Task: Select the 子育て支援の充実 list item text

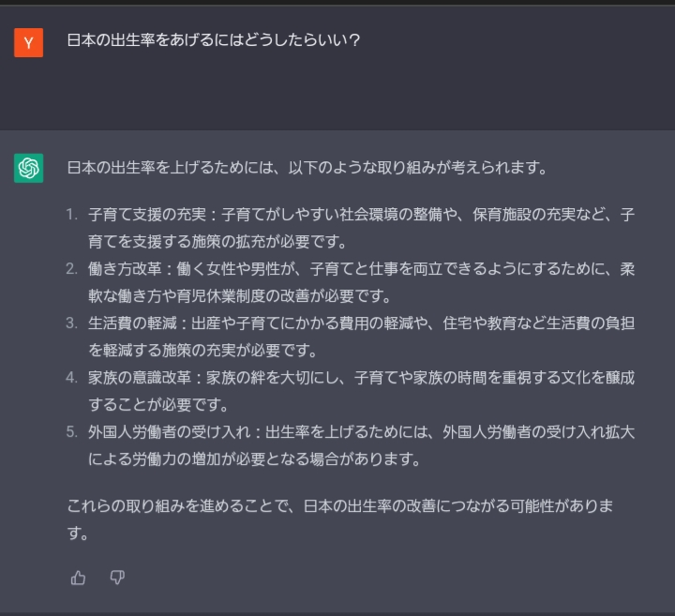Action: (361, 215)
